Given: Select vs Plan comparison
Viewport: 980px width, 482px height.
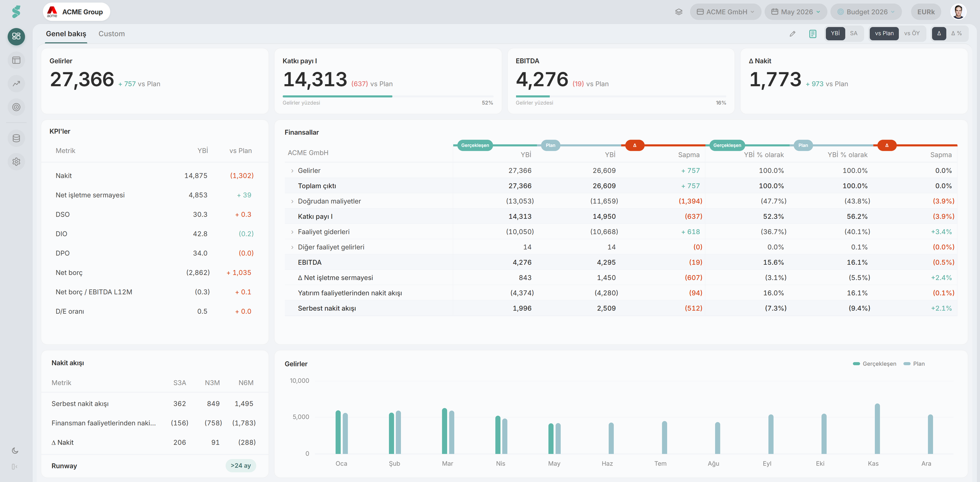Looking at the screenshot, I should pyautogui.click(x=884, y=34).
